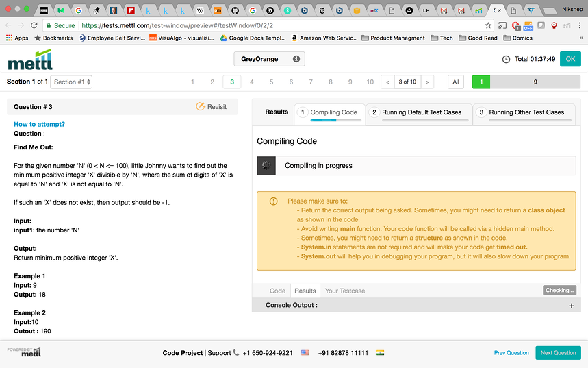Reload the page with the refresh icon
This screenshot has width=588, height=368.
click(x=34, y=25)
